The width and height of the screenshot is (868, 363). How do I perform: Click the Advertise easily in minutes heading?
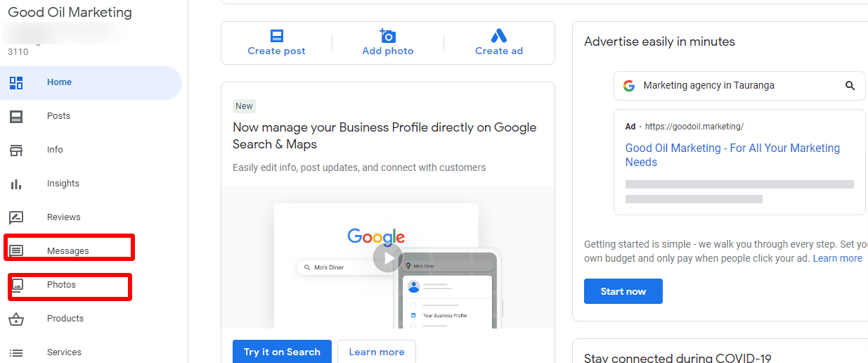click(x=659, y=42)
